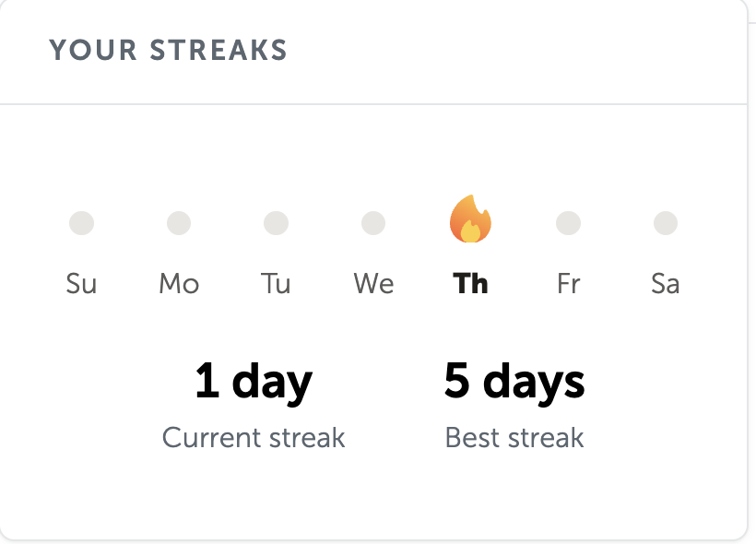Select the We day label
The height and width of the screenshot is (544, 756).
[373, 283]
